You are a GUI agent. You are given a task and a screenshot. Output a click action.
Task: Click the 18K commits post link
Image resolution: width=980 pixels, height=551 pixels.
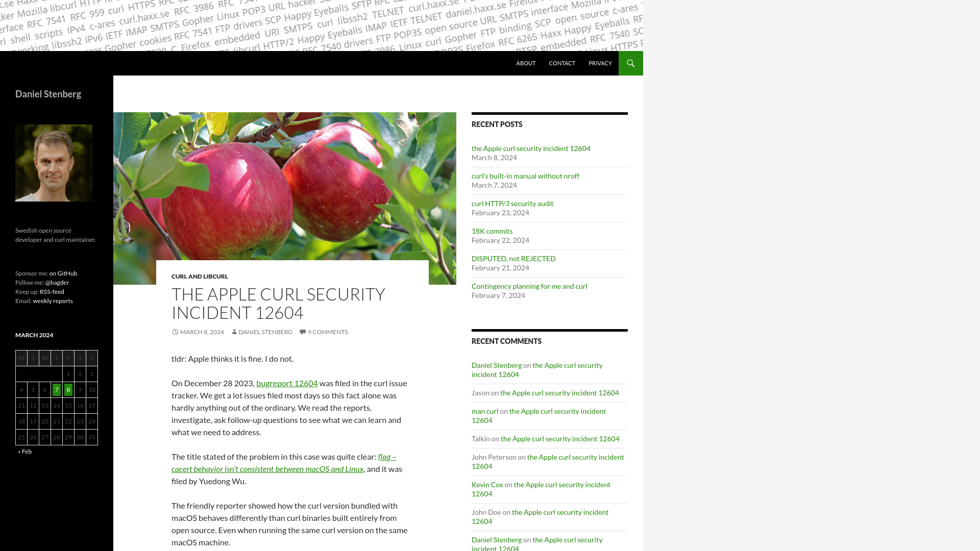click(492, 231)
